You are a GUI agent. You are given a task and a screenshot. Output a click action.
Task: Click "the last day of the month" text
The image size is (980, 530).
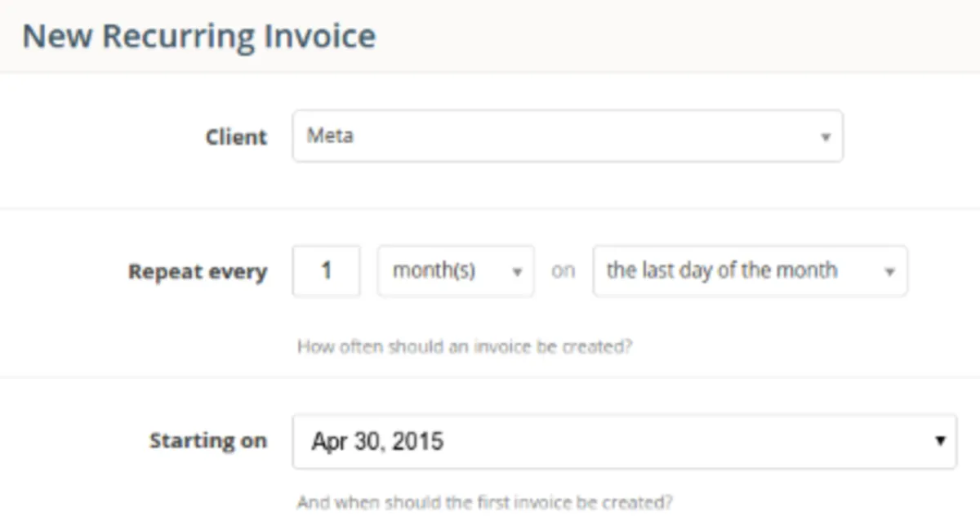tap(721, 271)
